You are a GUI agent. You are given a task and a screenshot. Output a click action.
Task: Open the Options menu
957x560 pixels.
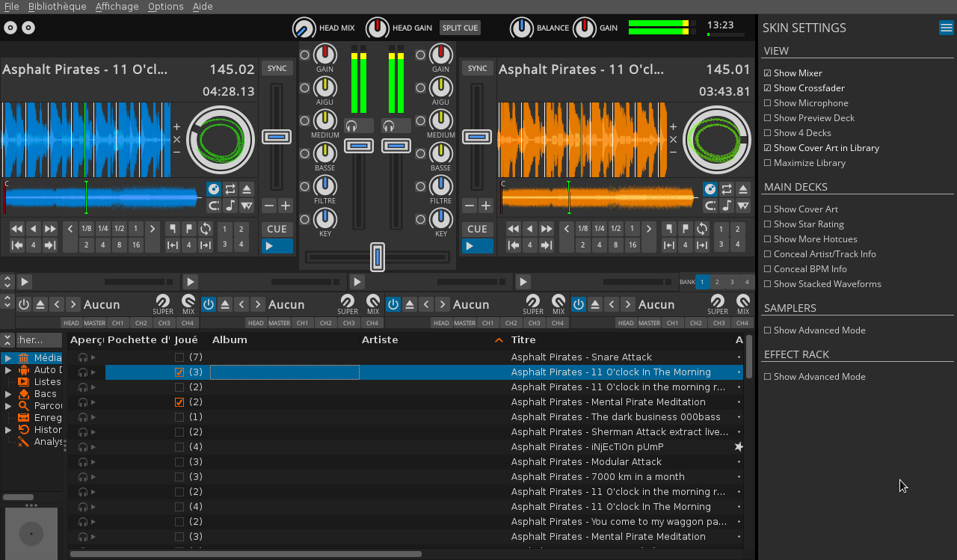165,6
